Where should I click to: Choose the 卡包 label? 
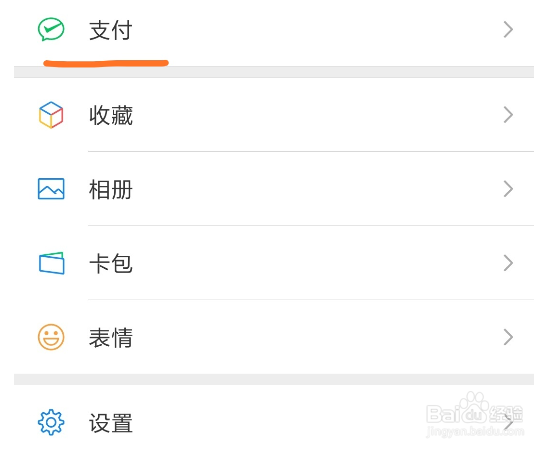click(110, 263)
